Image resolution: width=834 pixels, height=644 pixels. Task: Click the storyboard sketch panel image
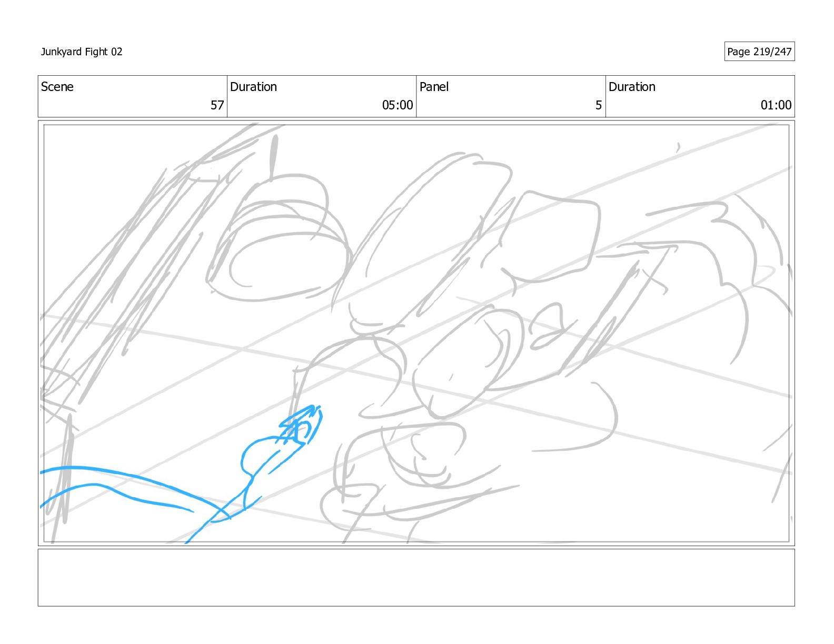coord(416,333)
